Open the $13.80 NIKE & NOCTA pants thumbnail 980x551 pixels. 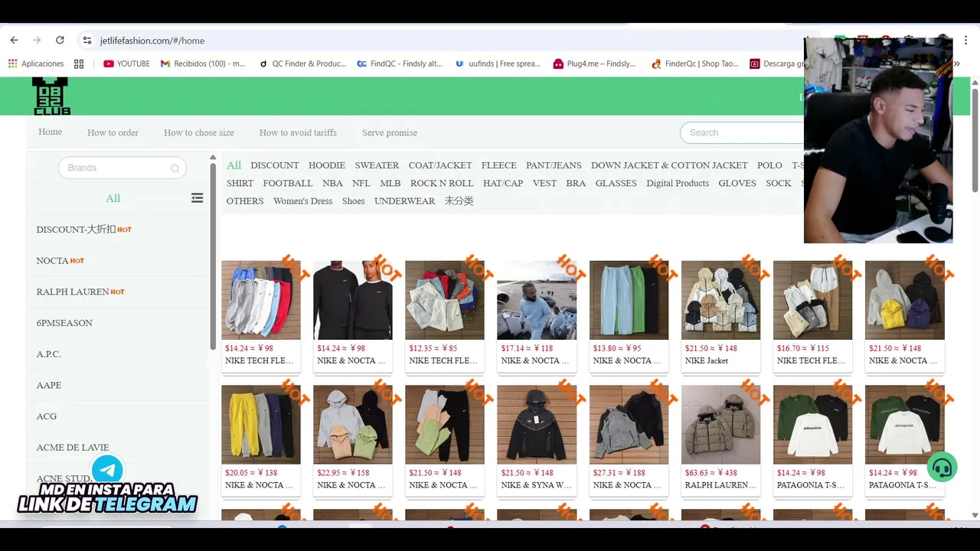tap(629, 300)
